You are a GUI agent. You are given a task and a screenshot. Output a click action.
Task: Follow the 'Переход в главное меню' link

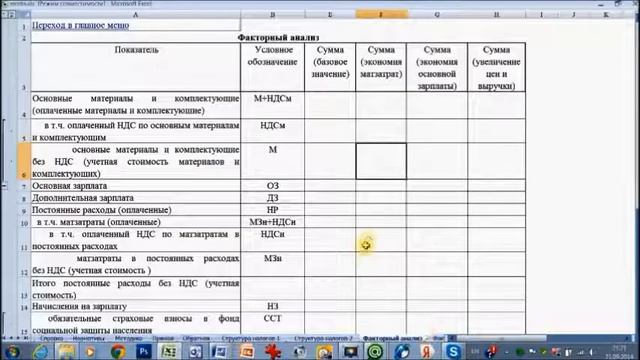coord(80,25)
